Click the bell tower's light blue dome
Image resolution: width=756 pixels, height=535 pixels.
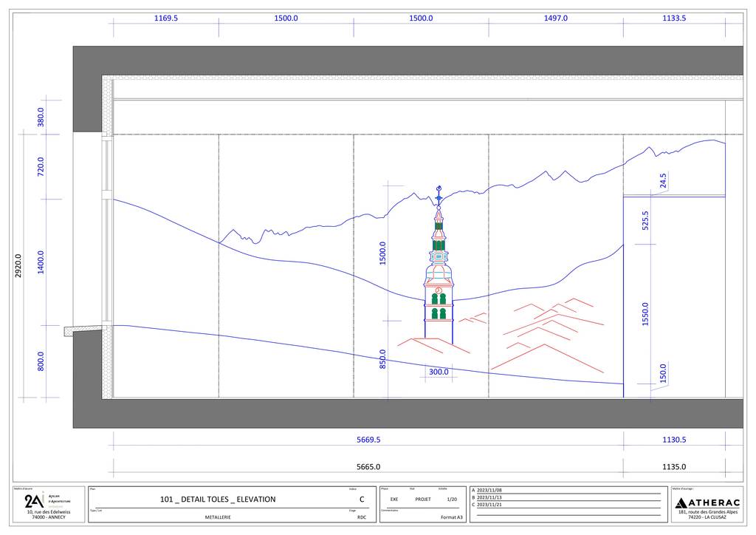click(x=439, y=276)
